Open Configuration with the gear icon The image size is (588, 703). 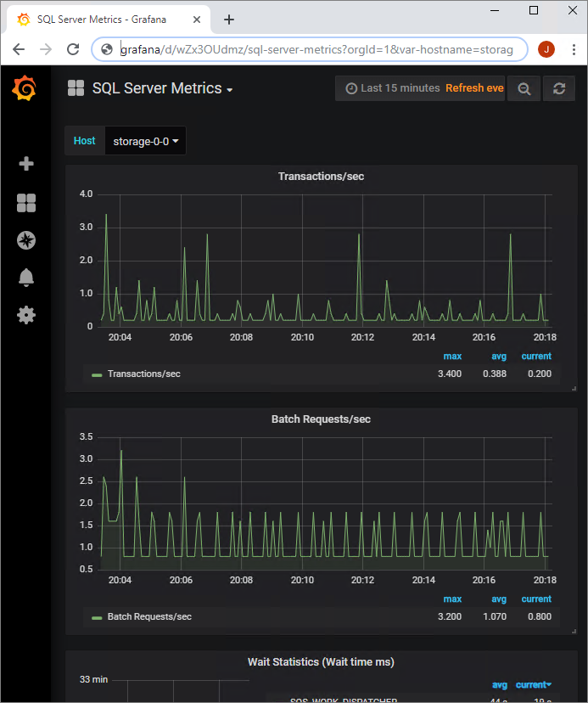[x=25, y=315]
